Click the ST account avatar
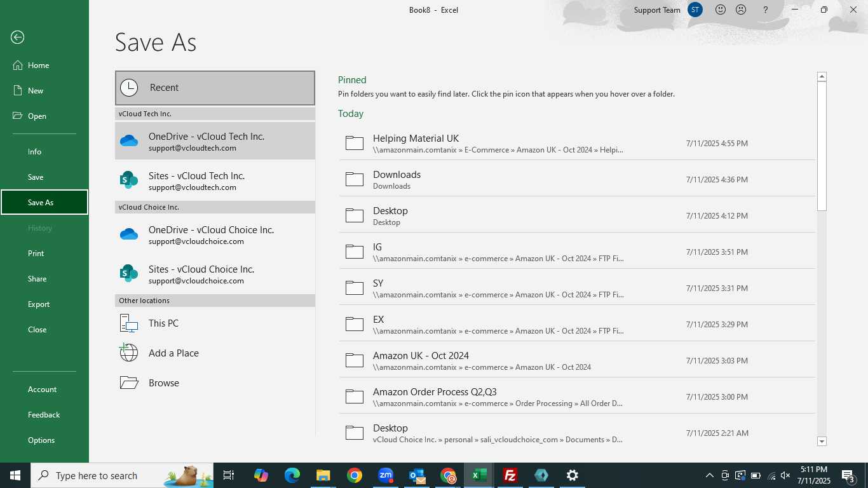Viewport: 868px width, 488px height. click(x=695, y=10)
